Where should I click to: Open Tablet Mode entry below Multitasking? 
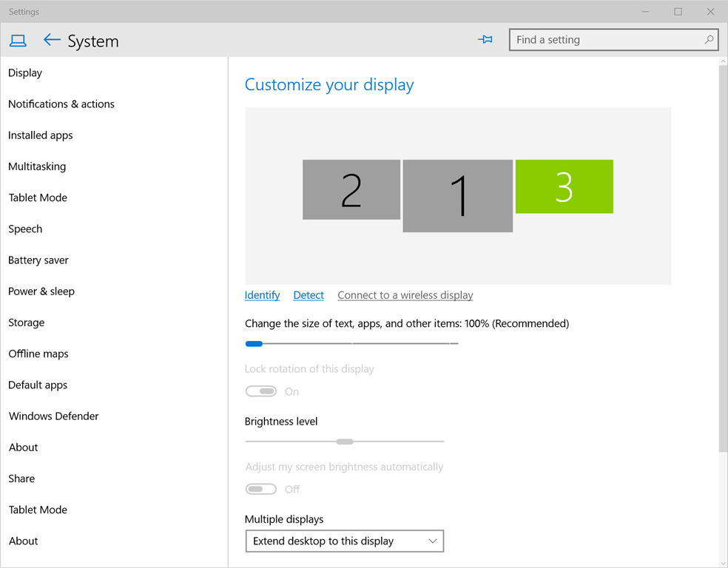click(38, 197)
